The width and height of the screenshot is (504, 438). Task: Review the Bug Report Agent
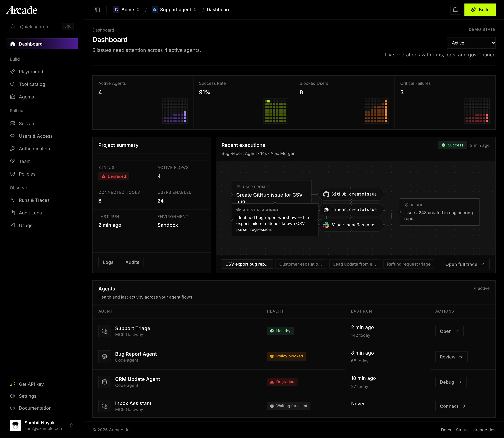coord(451,357)
